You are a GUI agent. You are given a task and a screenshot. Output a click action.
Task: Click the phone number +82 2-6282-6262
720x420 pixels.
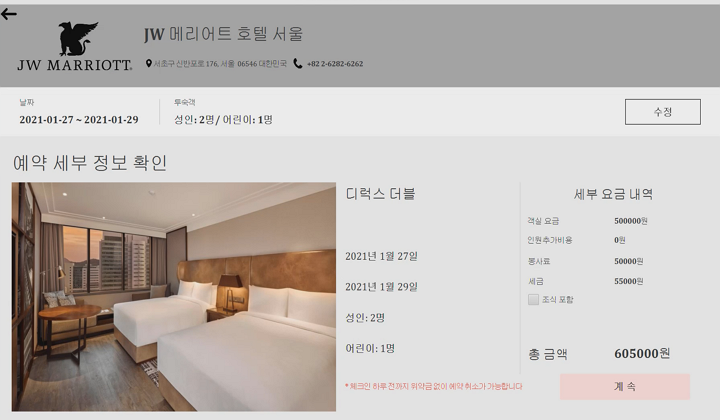click(x=335, y=64)
